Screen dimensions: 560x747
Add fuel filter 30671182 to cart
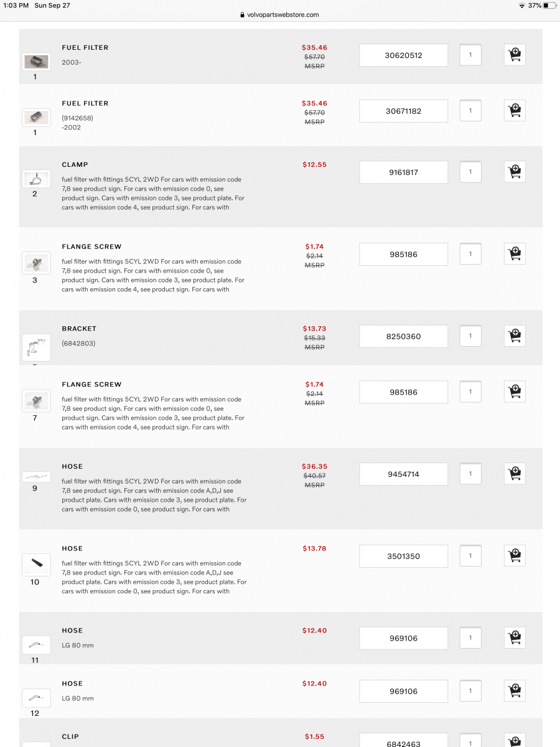coord(514,111)
